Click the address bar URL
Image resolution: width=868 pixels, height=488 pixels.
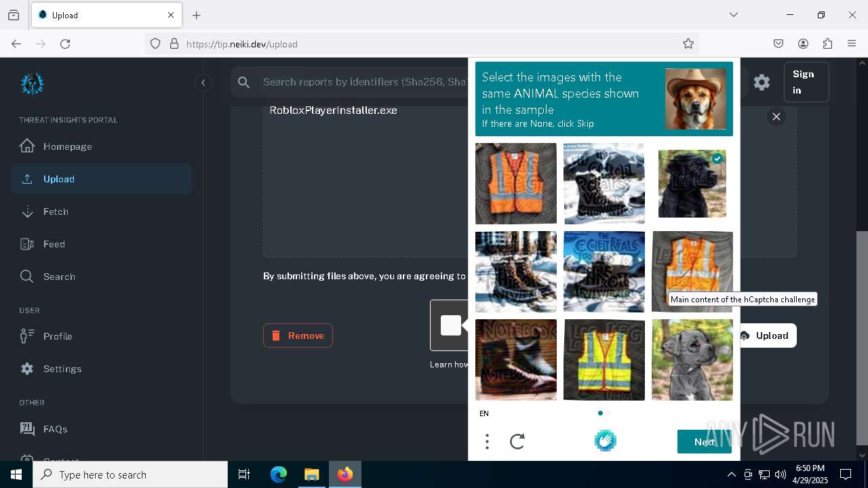click(242, 44)
